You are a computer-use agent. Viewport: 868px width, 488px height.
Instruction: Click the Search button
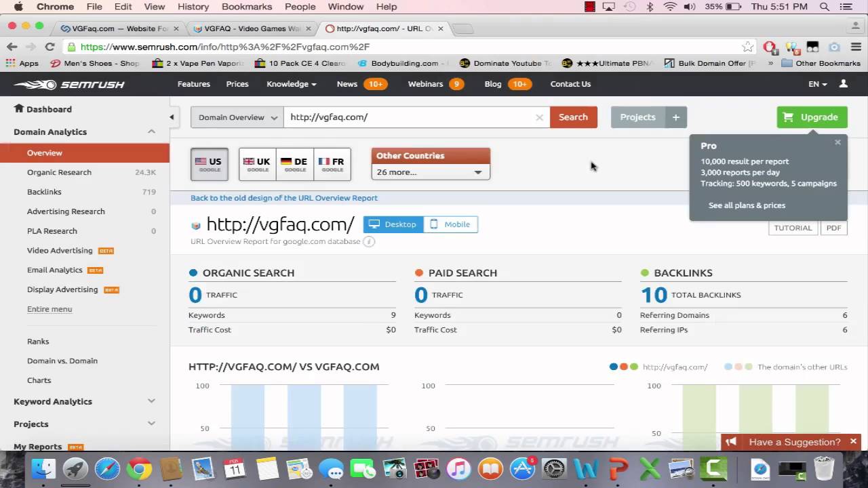(x=573, y=117)
